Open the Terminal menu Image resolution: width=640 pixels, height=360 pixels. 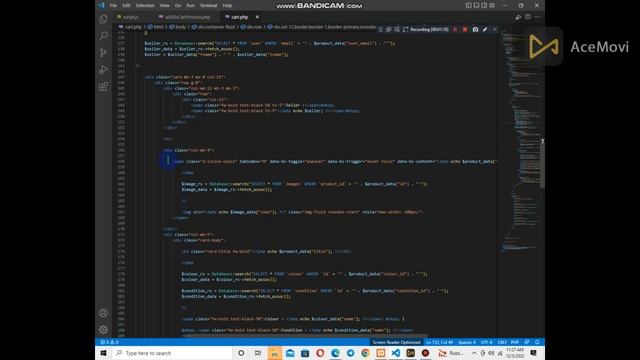point(209,5)
